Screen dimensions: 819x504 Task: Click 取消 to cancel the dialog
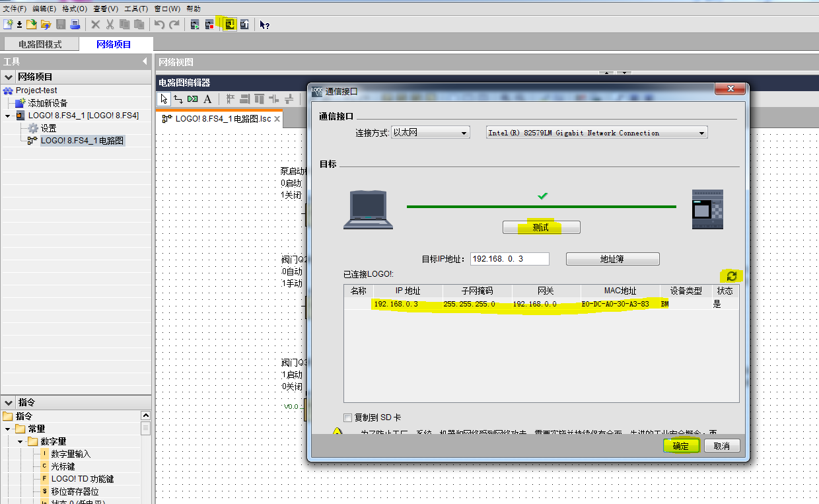[x=722, y=446]
